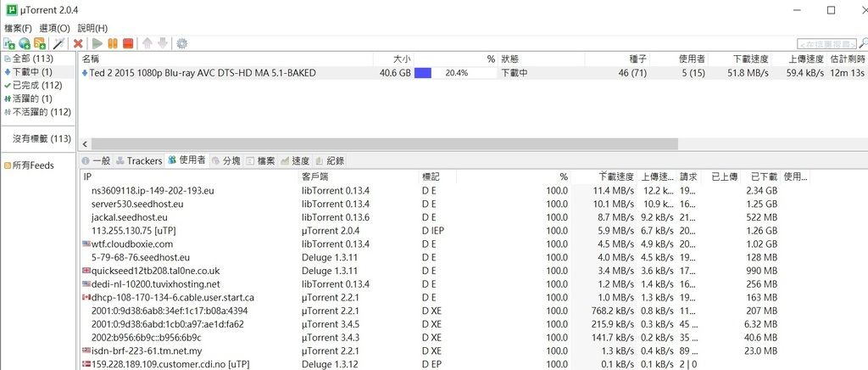
Task: Sort peers by IP column header
Action: click(x=189, y=177)
